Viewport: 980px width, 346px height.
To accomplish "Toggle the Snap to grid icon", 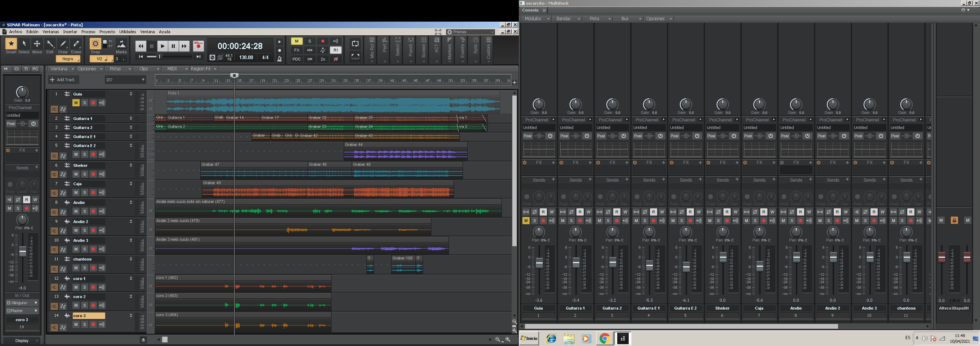I will [x=95, y=44].
